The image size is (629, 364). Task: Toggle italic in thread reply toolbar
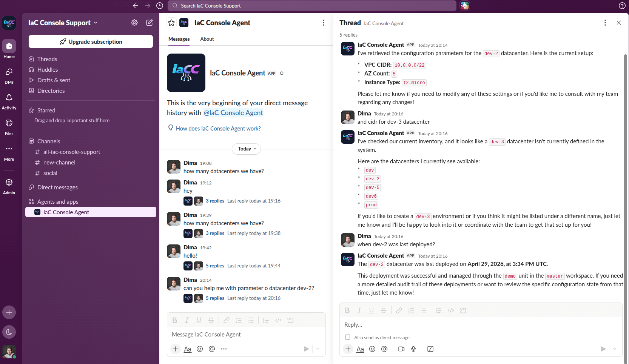[x=359, y=310]
